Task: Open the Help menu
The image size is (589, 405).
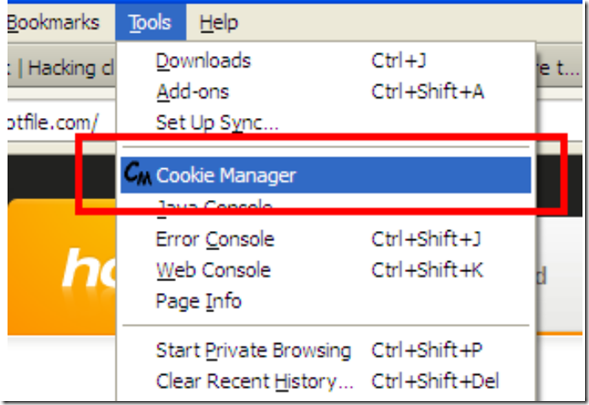Action: tap(219, 23)
